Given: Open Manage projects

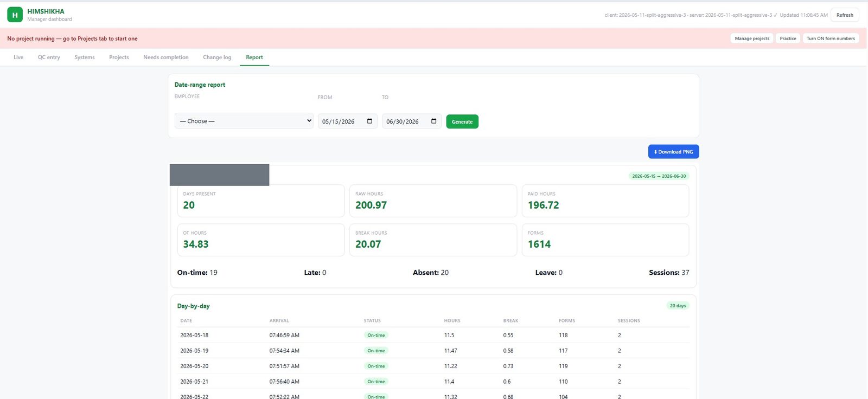Looking at the screenshot, I should coord(752,38).
